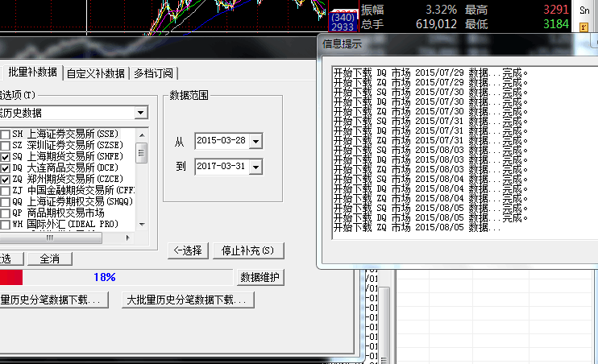Expand the end date 2017-03-31 dropdown
598x364 pixels.
pos(255,167)
